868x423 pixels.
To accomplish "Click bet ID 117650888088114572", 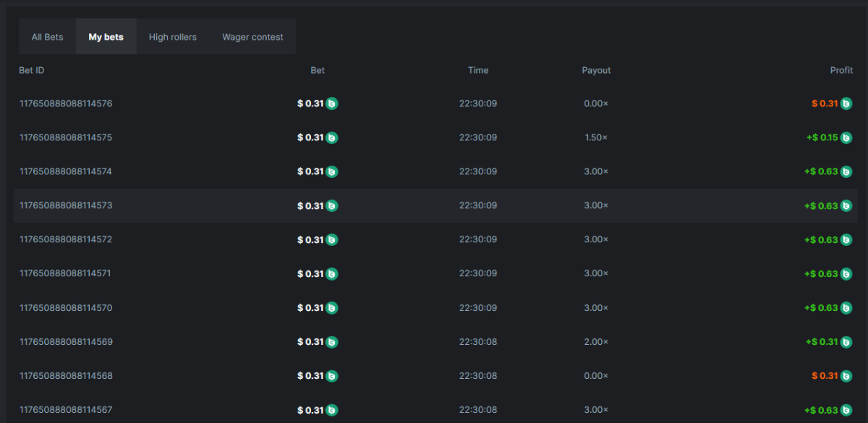I will coord(66,239).
